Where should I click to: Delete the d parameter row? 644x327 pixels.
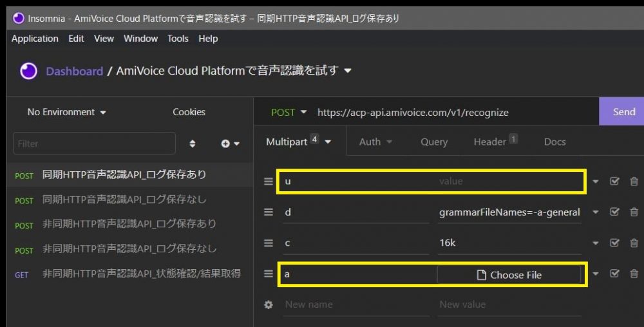point(634,212)
